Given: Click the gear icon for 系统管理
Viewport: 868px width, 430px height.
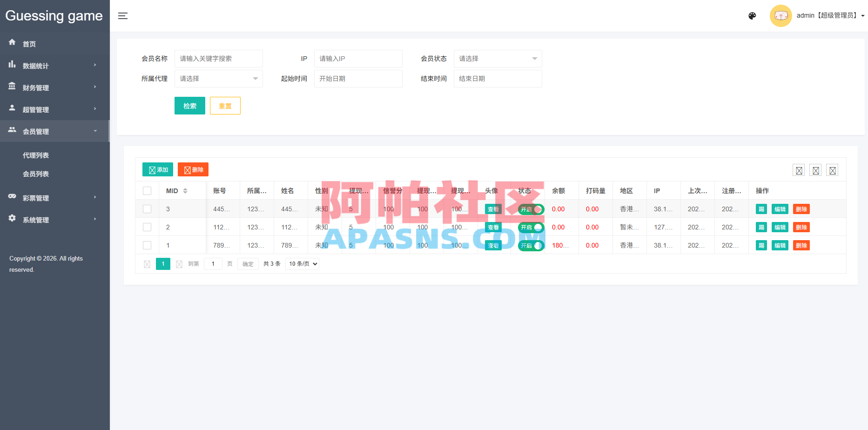Looking at the screenshot, I should (12, 218).
